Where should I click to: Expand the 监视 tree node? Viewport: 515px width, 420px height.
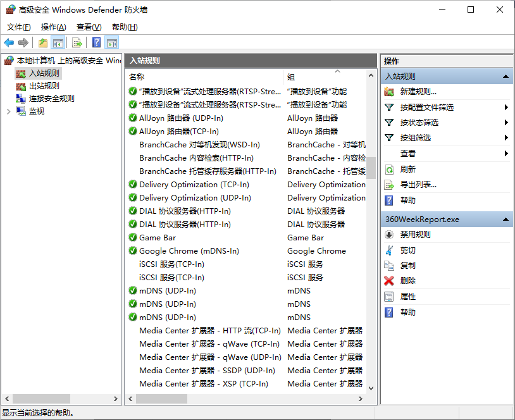click(9, 111)
